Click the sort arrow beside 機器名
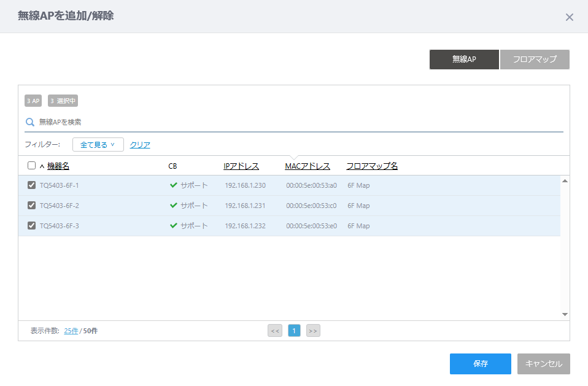Image resolution: width=588 pixels, height=386 pixels. pyautogui.click(x=42, y=166)
